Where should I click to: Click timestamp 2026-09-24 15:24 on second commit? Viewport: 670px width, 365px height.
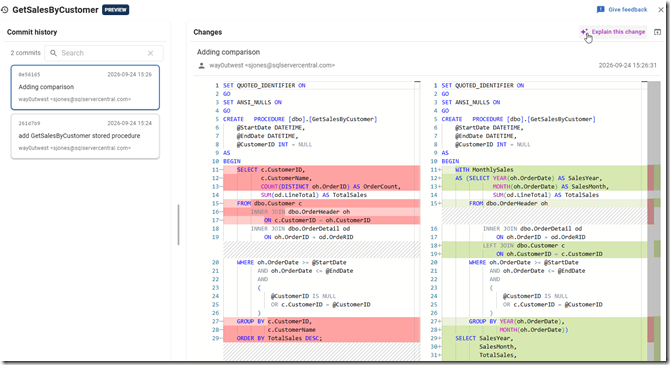(x=129, y=123)
